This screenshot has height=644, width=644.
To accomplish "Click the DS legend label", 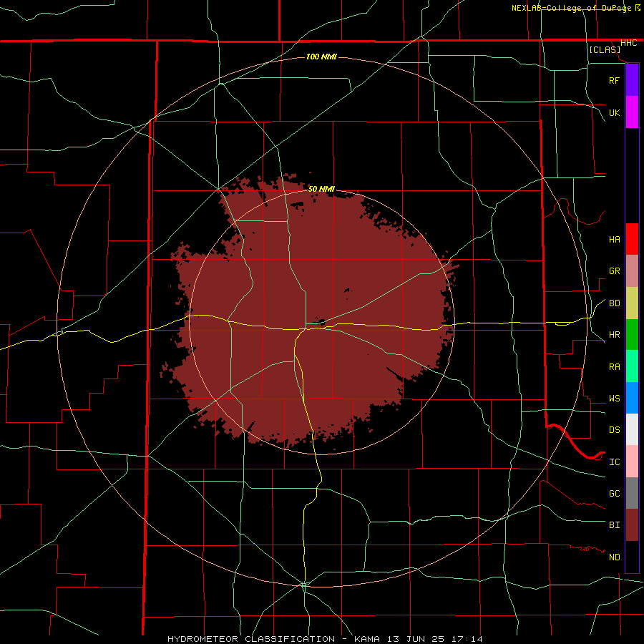I will pyautogui.click(x=614, y=430).
